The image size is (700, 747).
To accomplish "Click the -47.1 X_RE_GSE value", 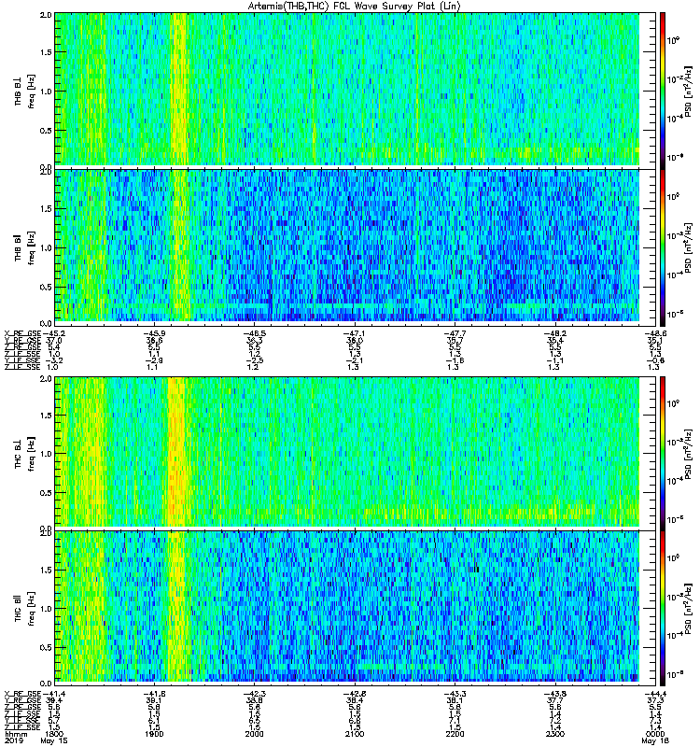I will point(355,333).
